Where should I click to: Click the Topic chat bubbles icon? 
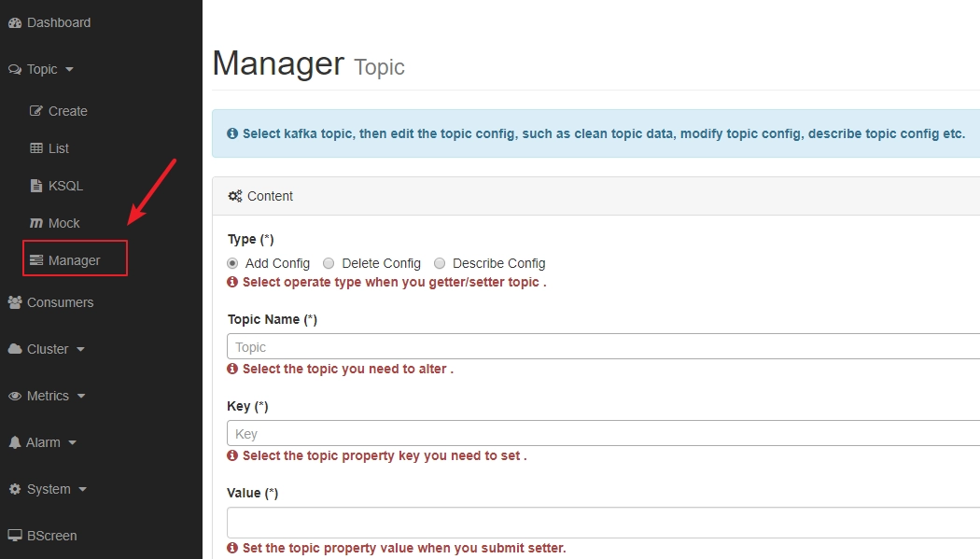pyautogui.click(x=15, y=70)
